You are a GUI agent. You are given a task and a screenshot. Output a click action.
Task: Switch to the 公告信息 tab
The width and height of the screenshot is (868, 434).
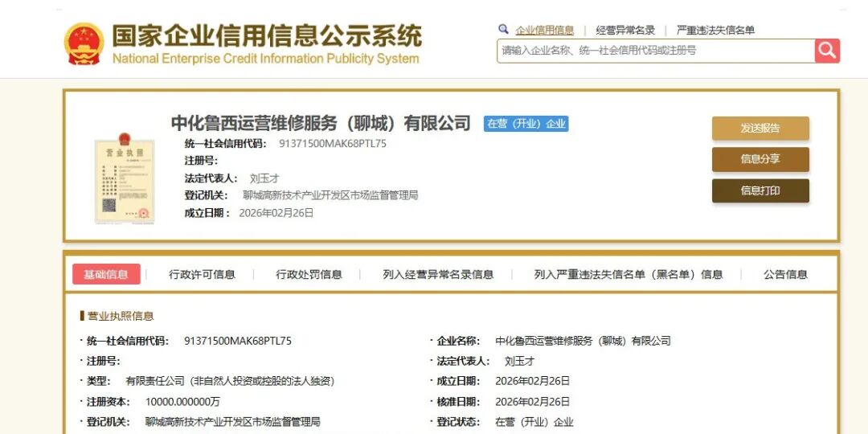pos(785,275)
